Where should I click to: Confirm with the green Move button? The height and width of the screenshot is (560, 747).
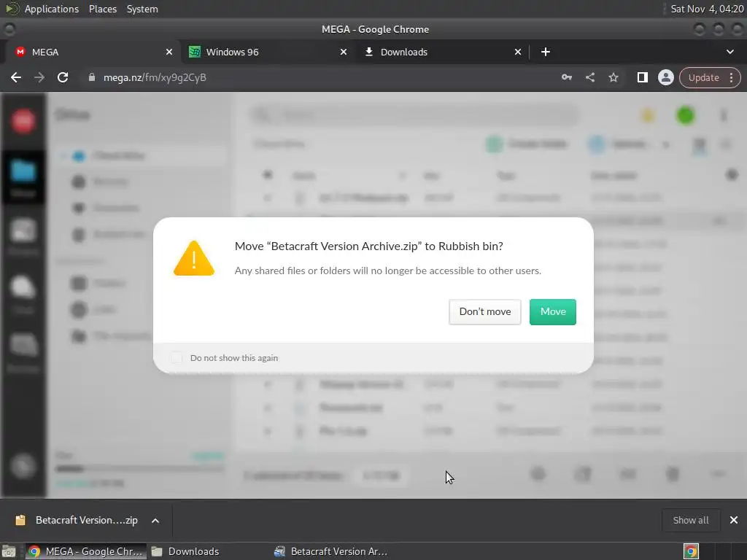coord(553,312)
